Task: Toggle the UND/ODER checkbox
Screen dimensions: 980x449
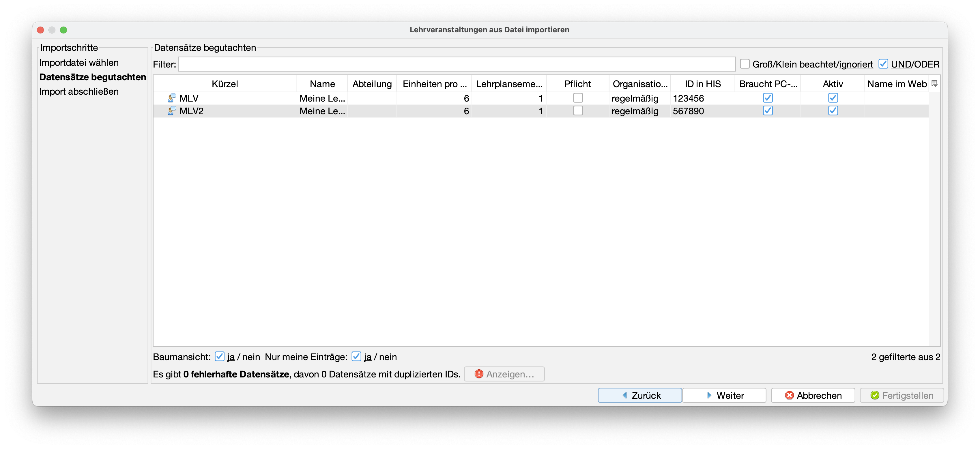Action: (x=883, y=63)
